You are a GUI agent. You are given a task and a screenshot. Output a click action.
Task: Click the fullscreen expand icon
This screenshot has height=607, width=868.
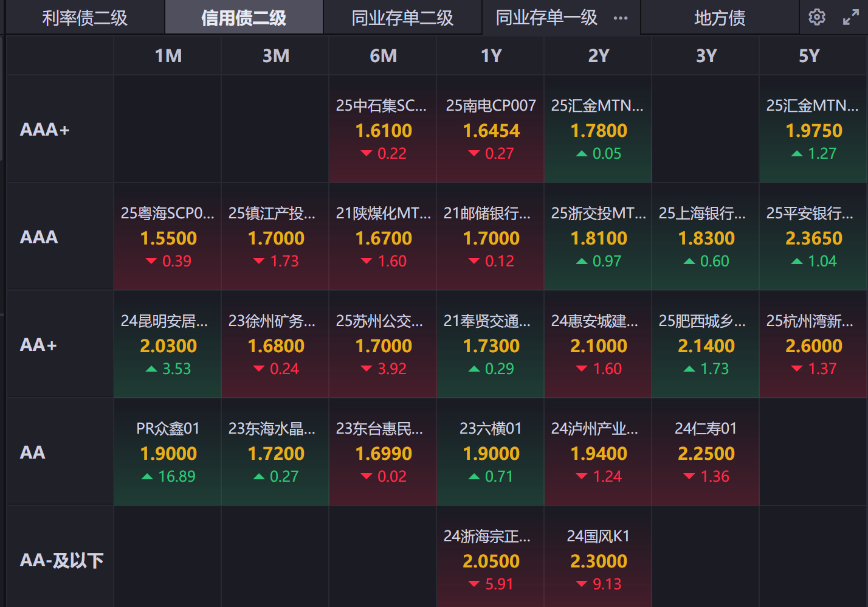(x=850, y=18)
